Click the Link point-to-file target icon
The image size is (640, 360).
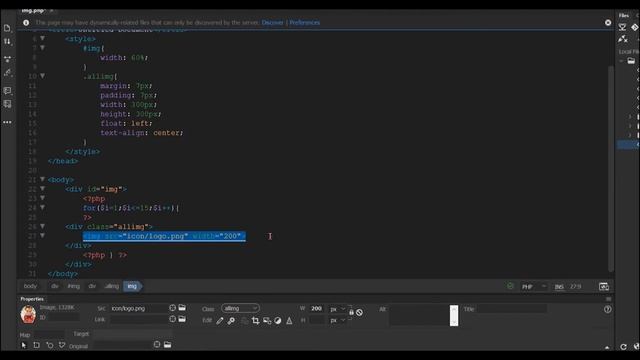pyautogui.click(x=173, y=319)
